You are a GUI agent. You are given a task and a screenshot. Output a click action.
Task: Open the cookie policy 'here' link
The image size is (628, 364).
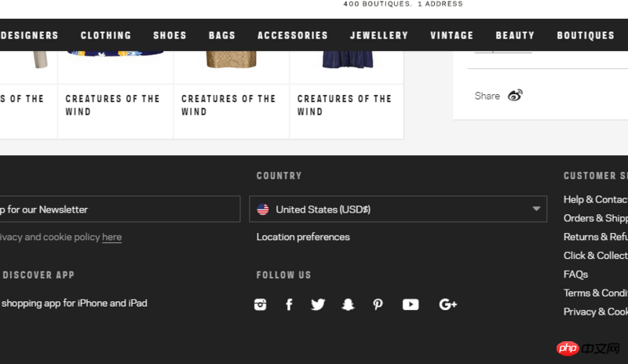point(111,237)
